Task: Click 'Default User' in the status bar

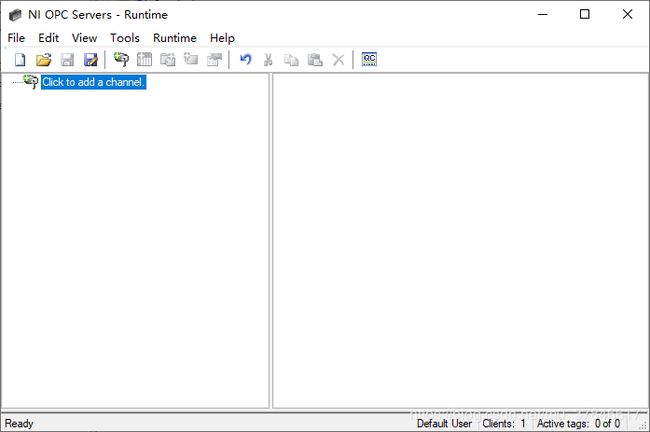Action: click(444, 423)
